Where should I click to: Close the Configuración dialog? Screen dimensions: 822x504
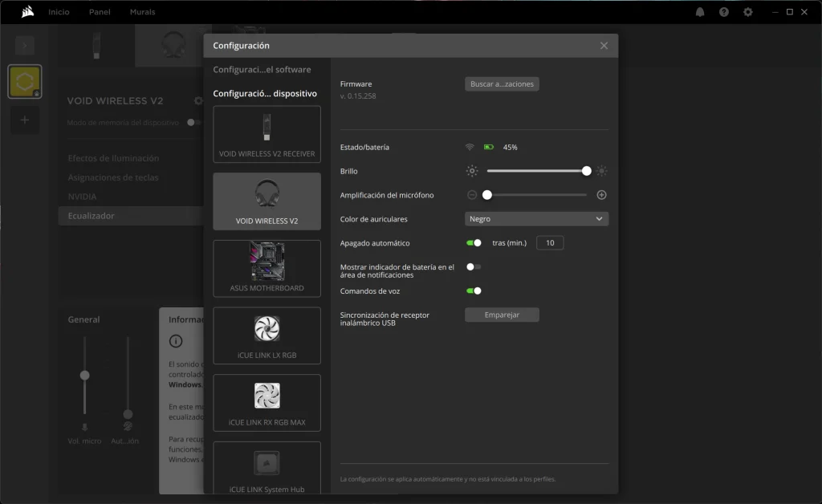(x=604, y=46)
